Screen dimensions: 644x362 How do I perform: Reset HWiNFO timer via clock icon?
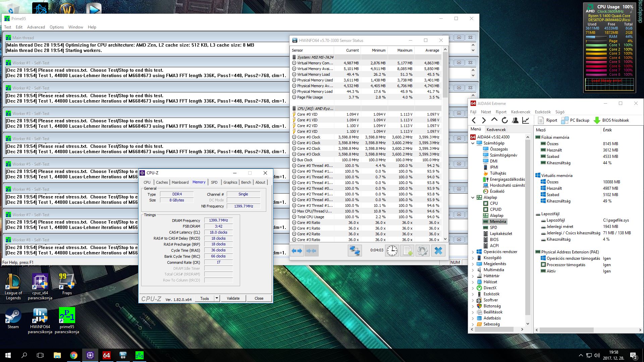[x=392, y=251]
